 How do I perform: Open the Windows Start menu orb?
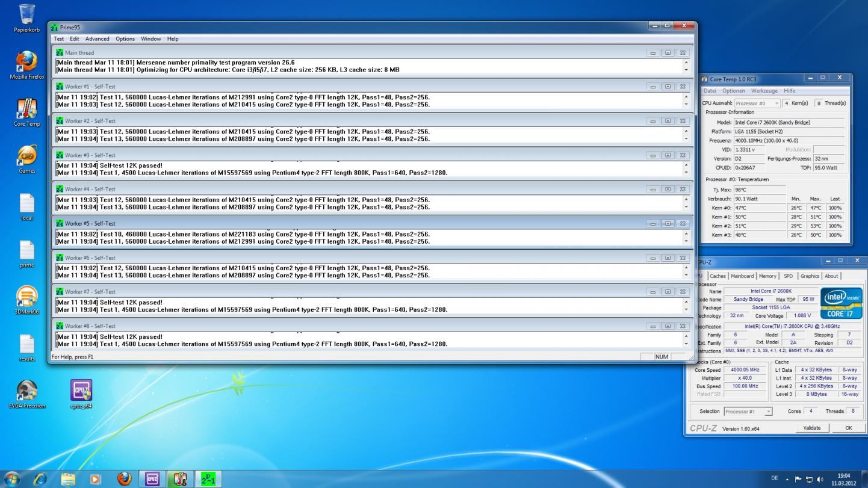[11, 479]
